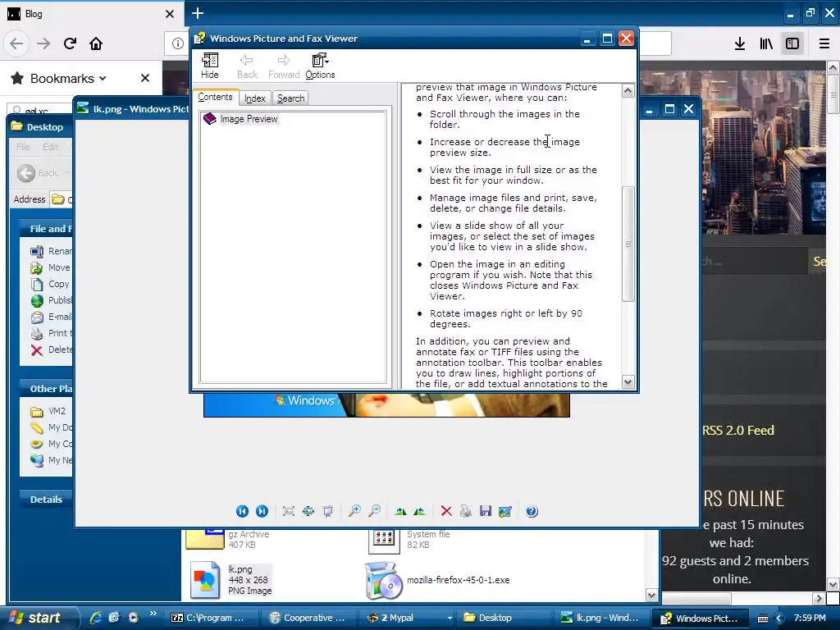Image resolution: width=840 pixels, height=630 pixels.
Task: Expand quick launch overflow chevron
Action: coord(153,614)
